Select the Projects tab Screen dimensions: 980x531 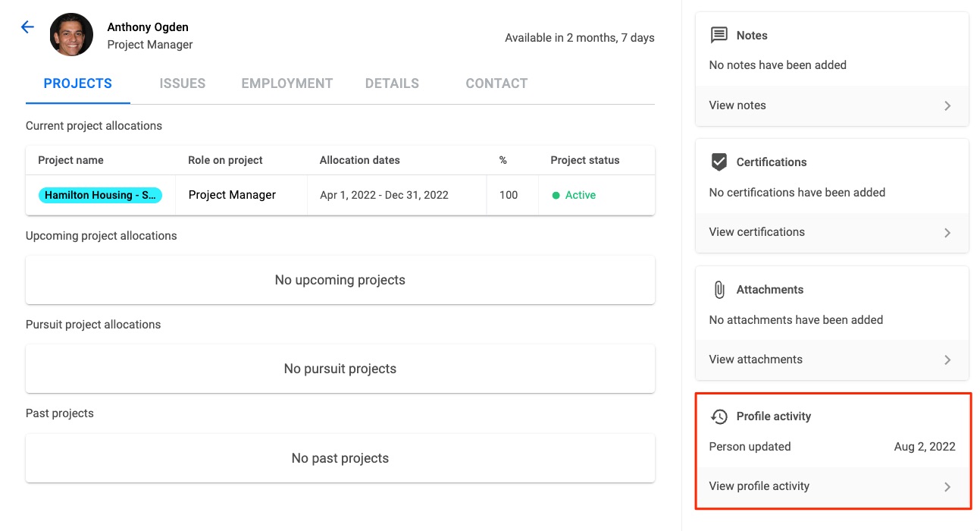(77, 83)
